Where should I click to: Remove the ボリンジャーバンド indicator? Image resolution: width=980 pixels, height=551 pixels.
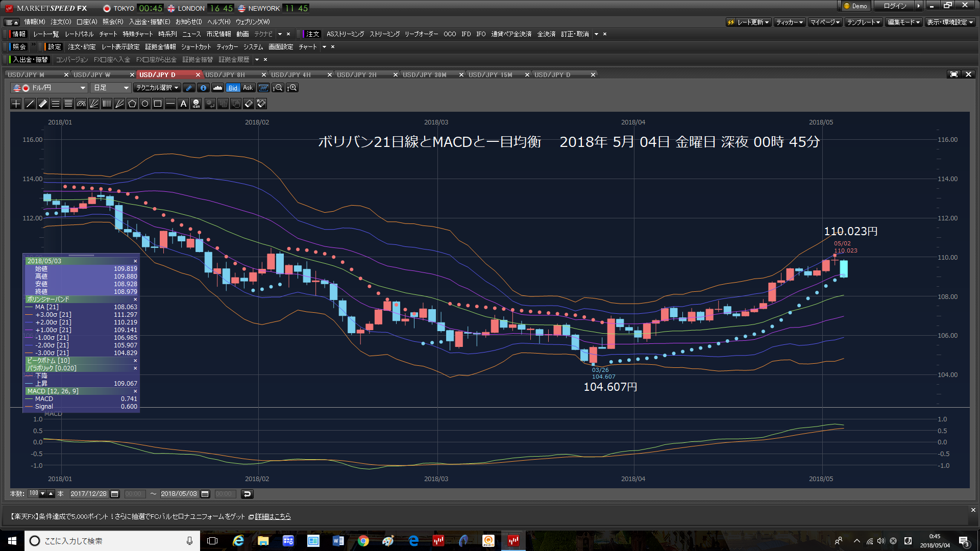coord(135,299)
